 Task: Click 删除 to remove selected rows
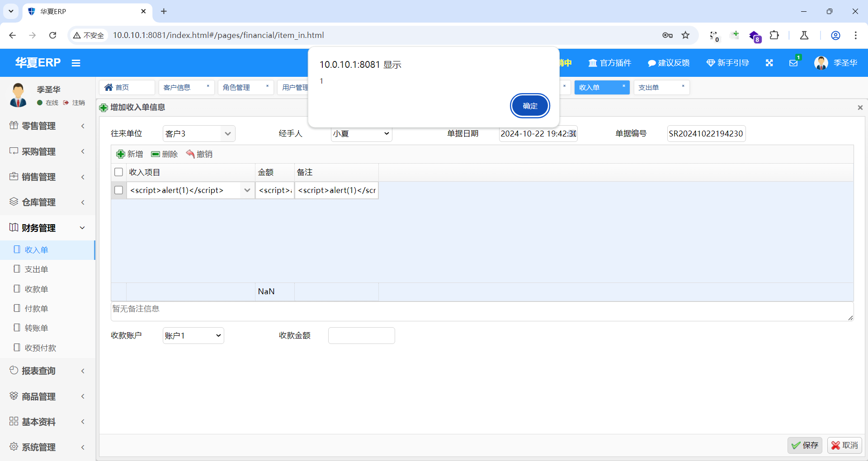tap(165, 154)
